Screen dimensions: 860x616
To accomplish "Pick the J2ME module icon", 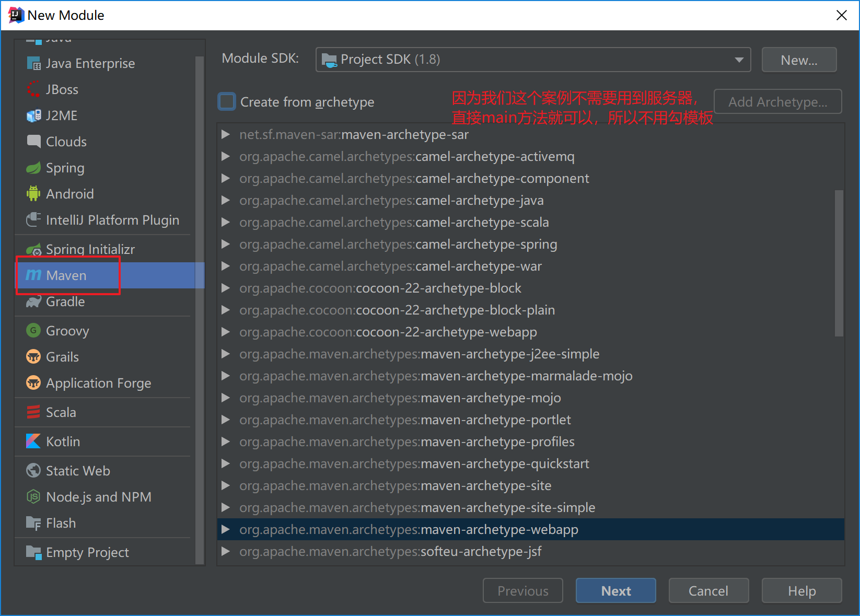I will pos(33,115).
